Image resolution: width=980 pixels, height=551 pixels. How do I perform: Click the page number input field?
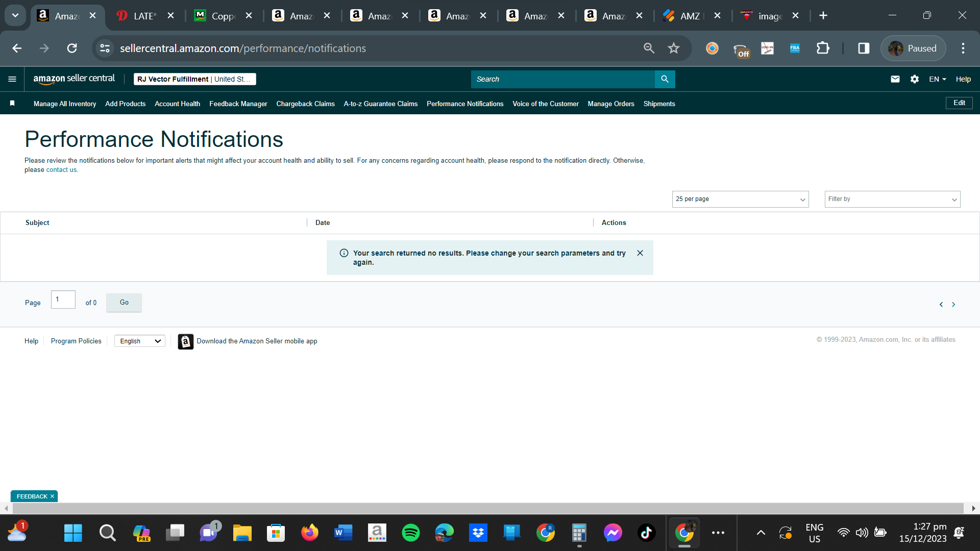63,299
